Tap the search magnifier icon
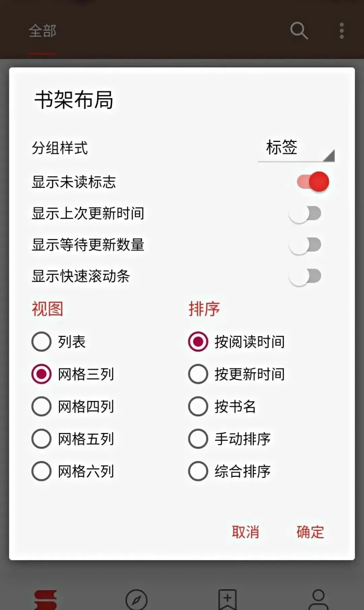The height and width of the screenshot is (610, 364). [299, 31]
